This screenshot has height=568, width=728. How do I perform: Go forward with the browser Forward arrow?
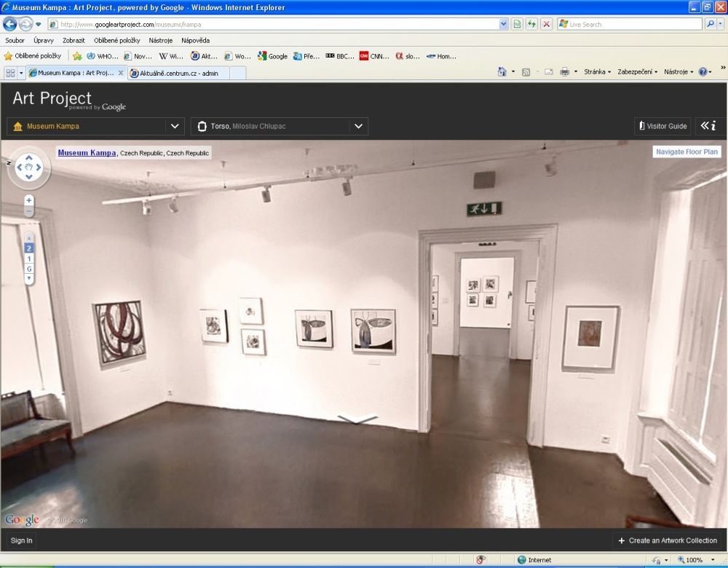25,24
